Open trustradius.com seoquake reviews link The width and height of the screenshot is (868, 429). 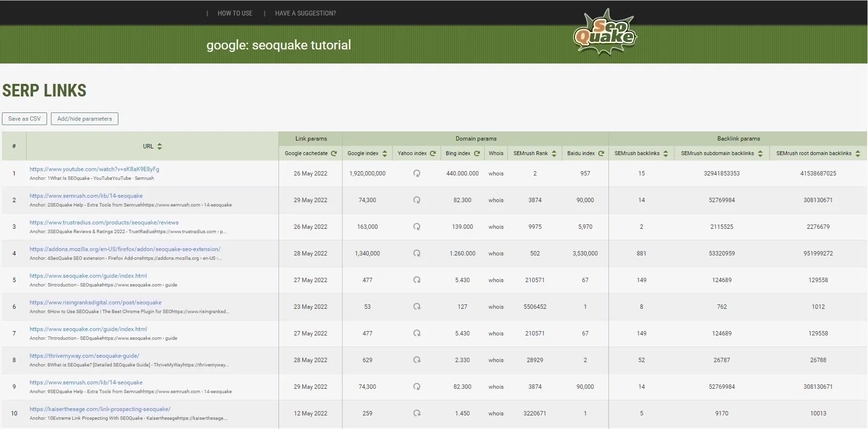(104, 222)
